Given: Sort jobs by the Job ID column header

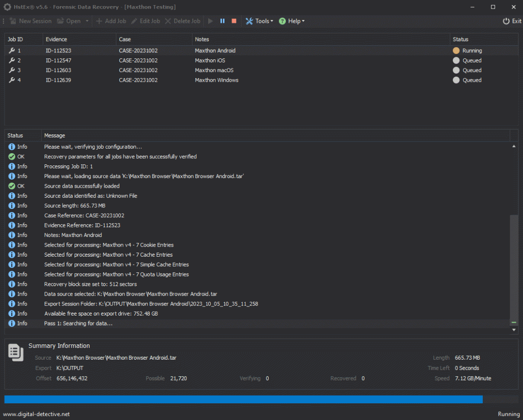Looking at the screenshot, I should coord(24,40).
